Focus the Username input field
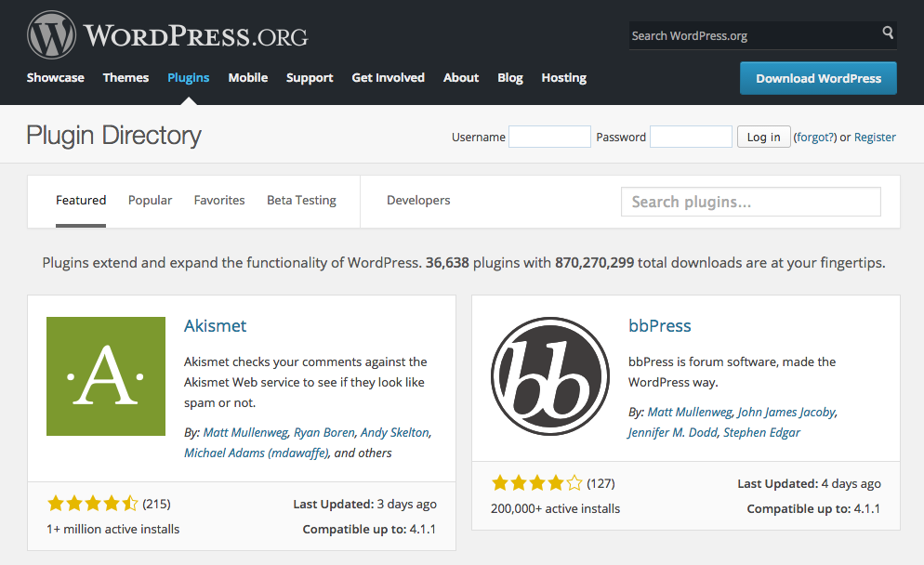Viewport: 924px width, 565px height. 549,137
